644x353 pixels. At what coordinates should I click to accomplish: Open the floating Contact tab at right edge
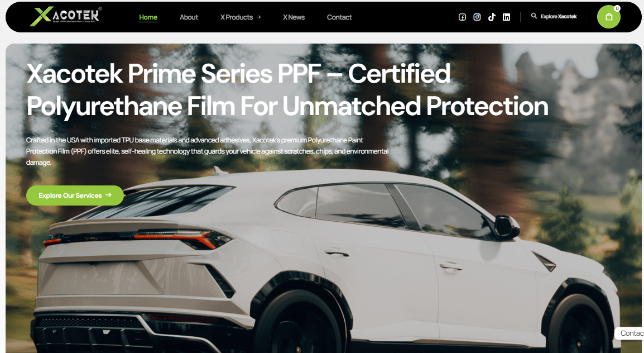point(629,333)
